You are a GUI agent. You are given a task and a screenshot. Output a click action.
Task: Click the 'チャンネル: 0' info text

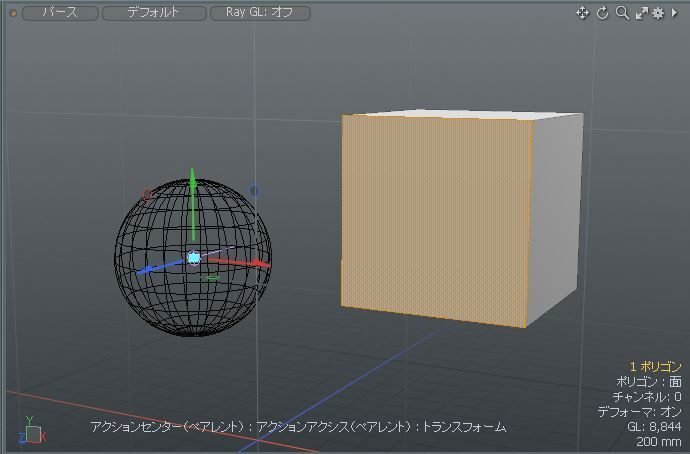coord(647,397)
